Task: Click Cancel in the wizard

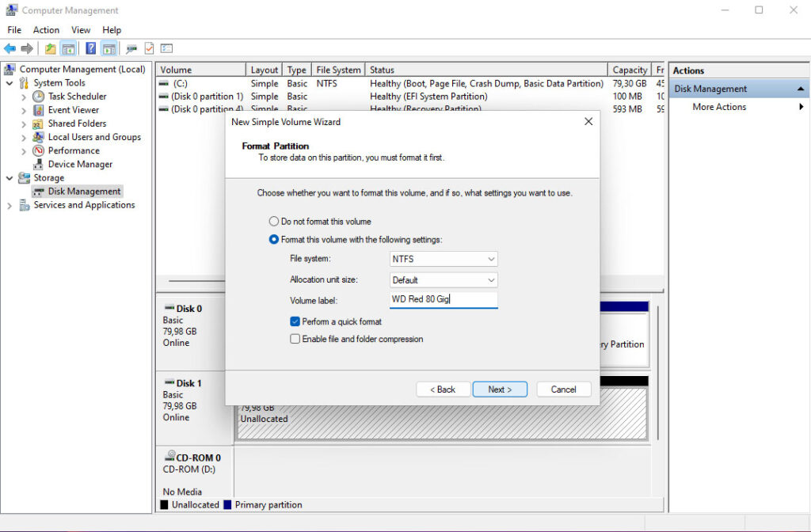Action: pyautogui.click(x=563, y=389)
